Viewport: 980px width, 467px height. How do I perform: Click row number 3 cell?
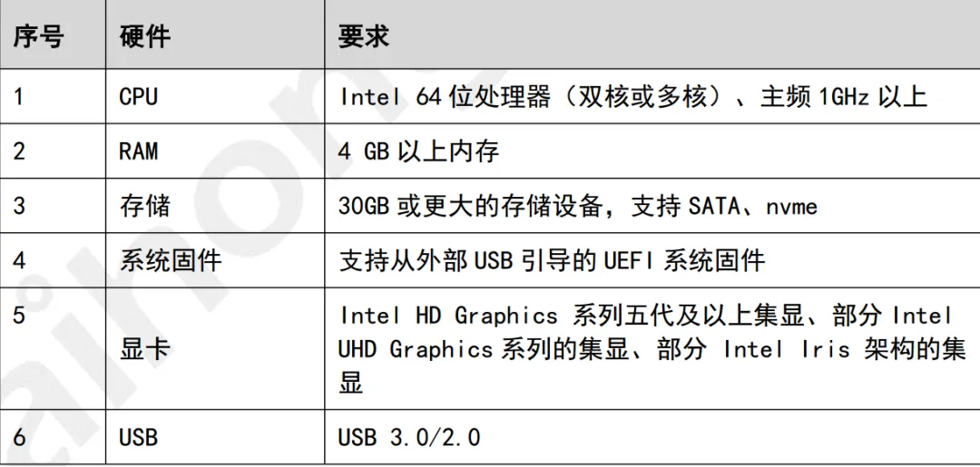[x=19, y=206]
